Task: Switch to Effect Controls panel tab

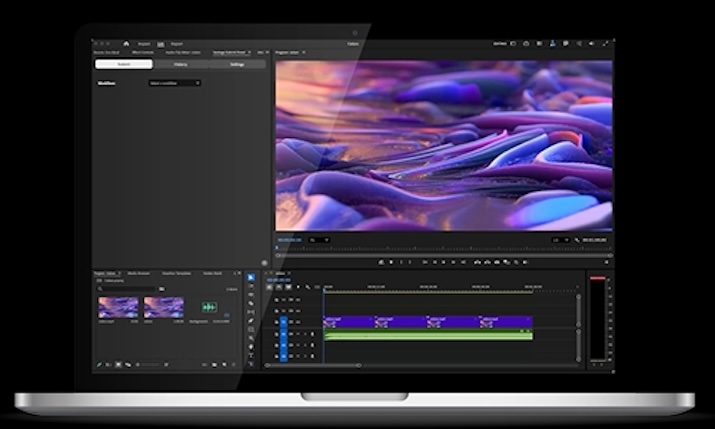Action: click(x=143, y=52)
